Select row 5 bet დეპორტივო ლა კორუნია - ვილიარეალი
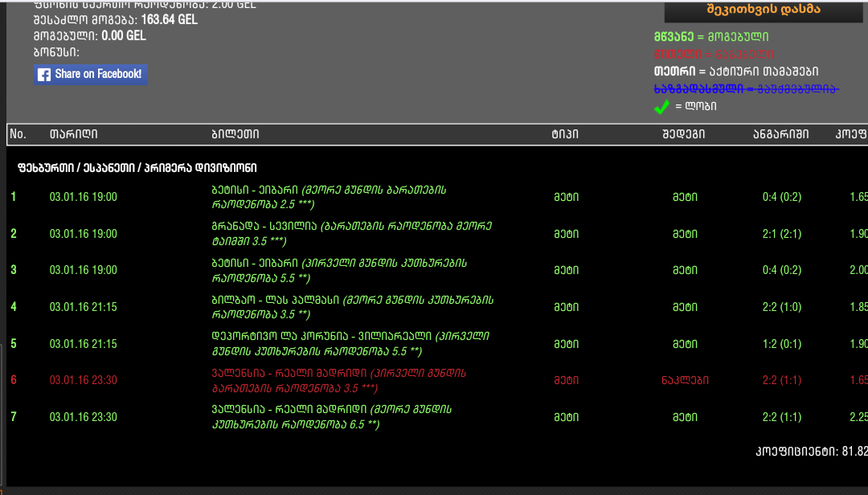Image resolution: width=868 pixels, height=495 pixels. (x=350, y=344)
